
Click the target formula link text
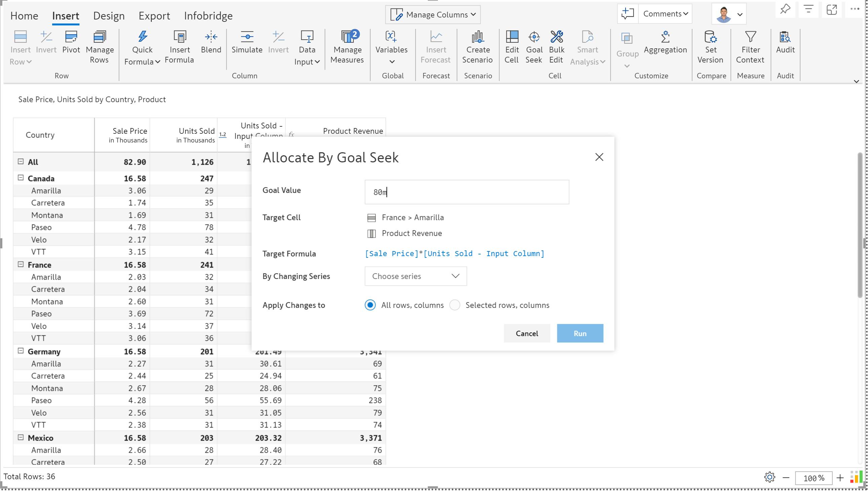(x=454, y=254)
